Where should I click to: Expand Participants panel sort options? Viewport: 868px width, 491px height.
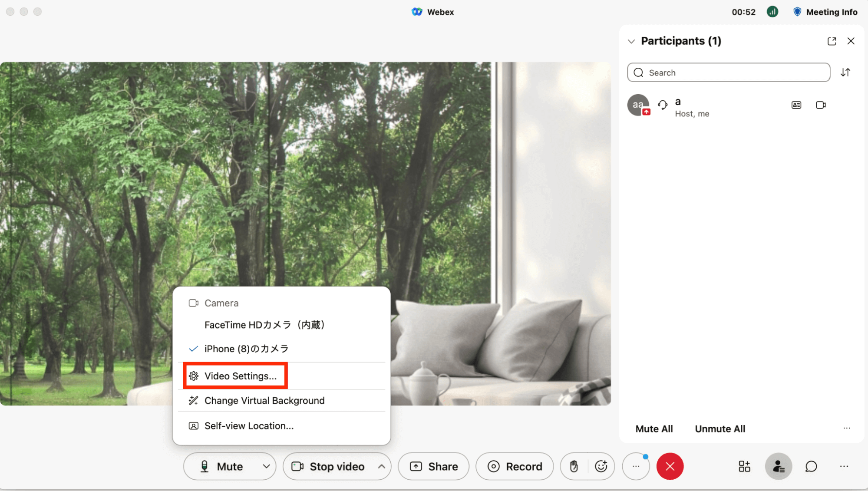(846, 72)
